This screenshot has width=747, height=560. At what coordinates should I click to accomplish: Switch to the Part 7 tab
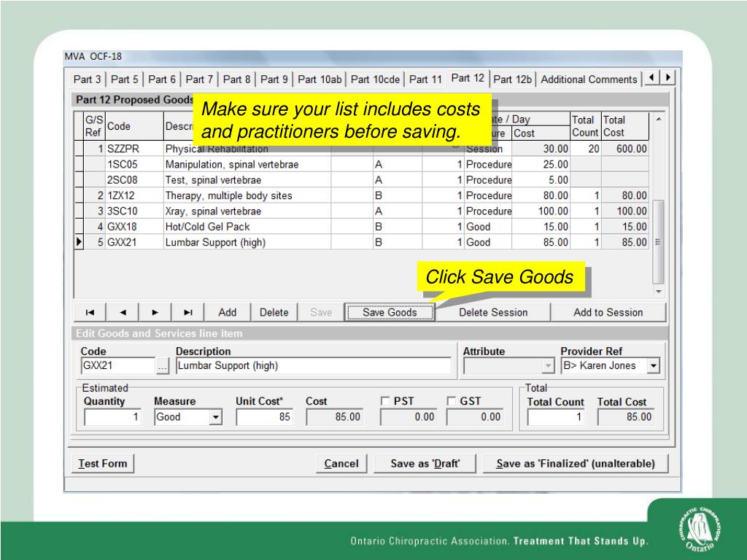[199, 79]
